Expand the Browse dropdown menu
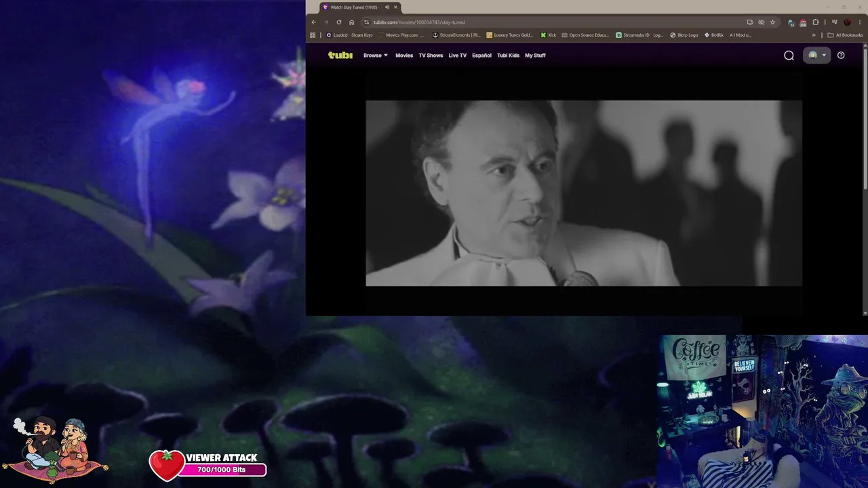 376,56
